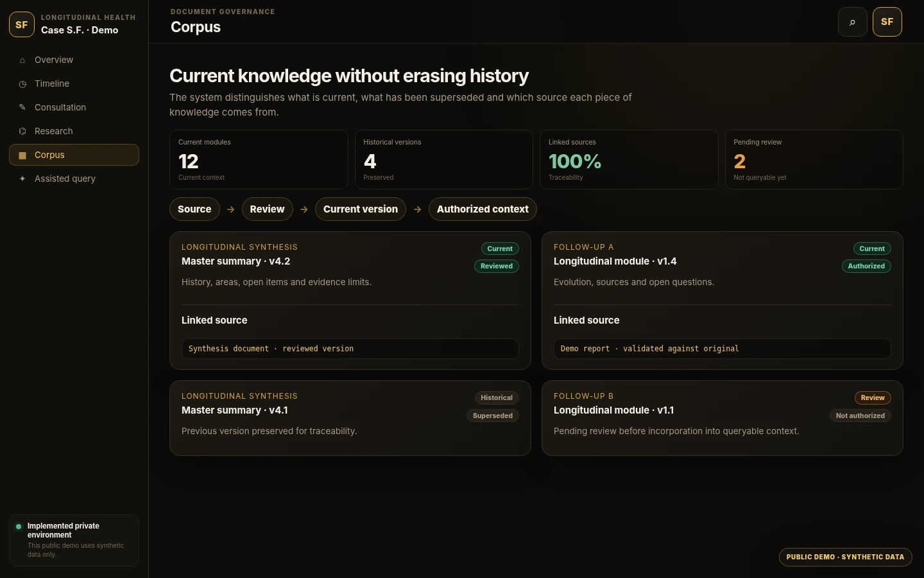Click the Research icon in the sidebar
Viewport: 924px width, 578px height.
22,131
